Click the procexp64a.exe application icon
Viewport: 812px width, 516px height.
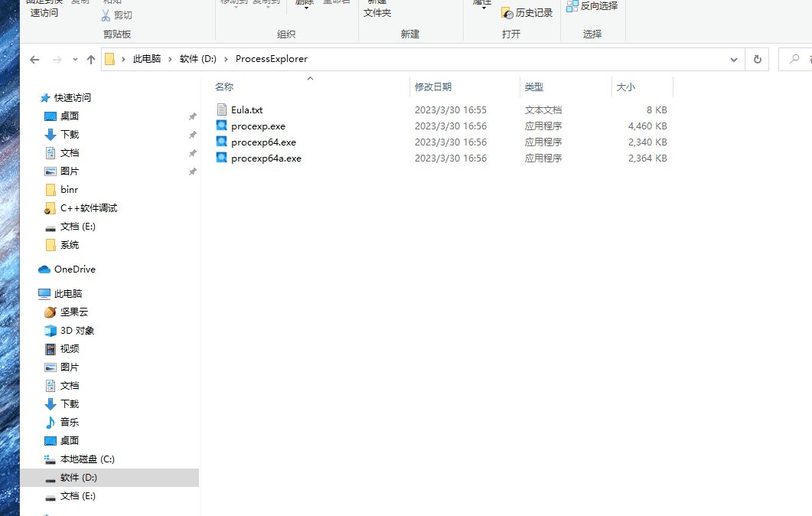222,158
